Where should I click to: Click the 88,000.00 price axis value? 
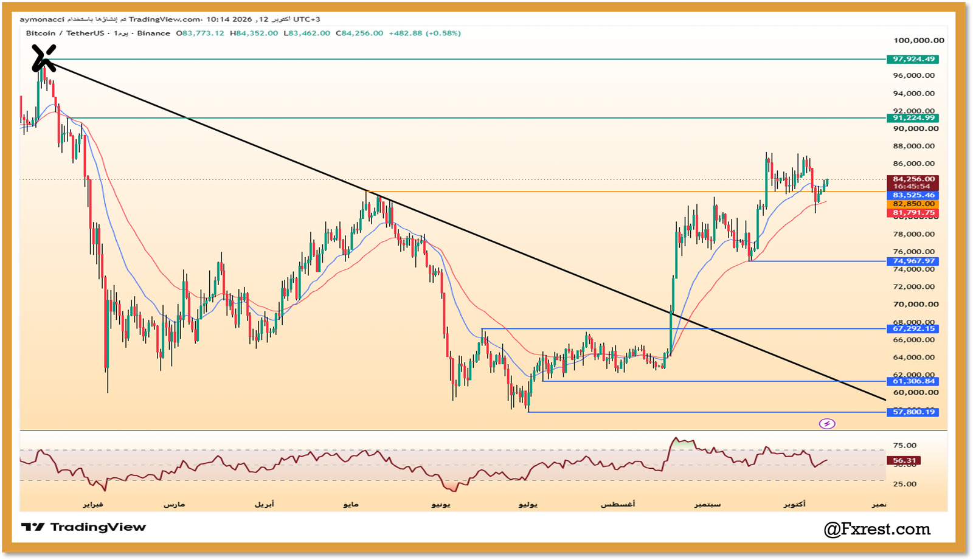[913, 146]
